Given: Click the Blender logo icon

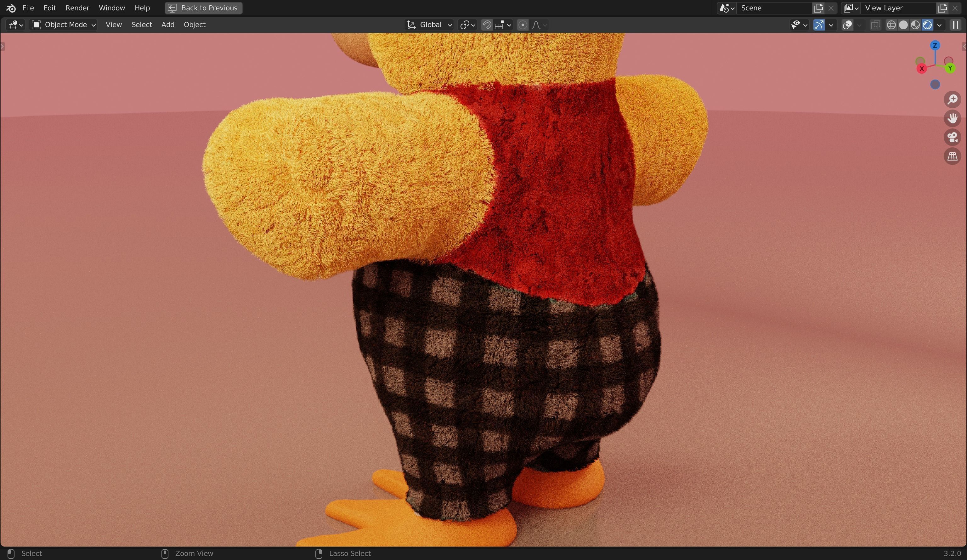Looking at the screenshot, I should (x=11, y=8).
